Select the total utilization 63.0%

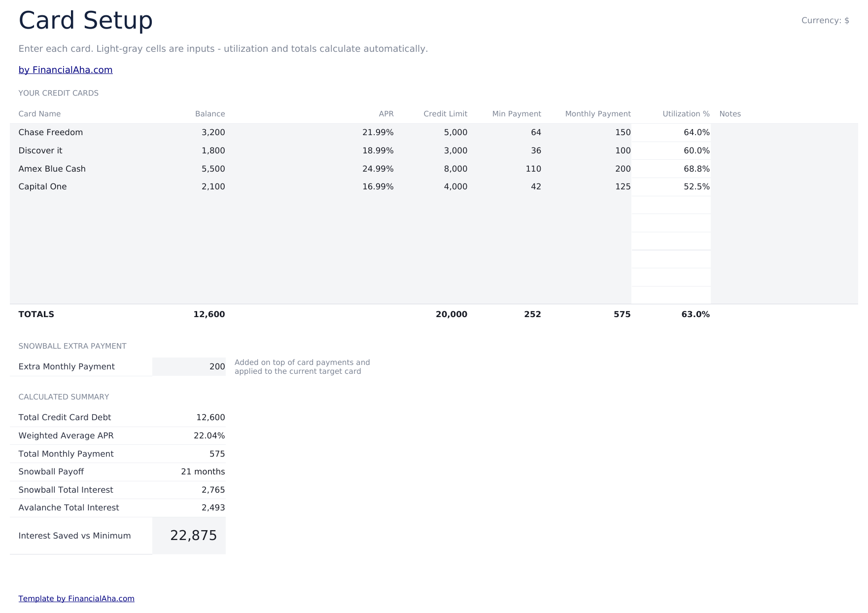coord(695,315)
